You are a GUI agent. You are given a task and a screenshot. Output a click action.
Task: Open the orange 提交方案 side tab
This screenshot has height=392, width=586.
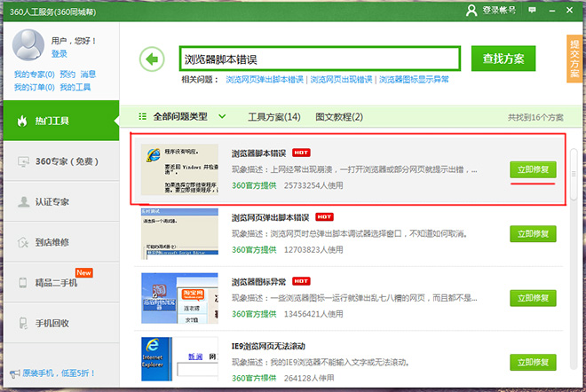pyautogui.click(x=574, y=59)
